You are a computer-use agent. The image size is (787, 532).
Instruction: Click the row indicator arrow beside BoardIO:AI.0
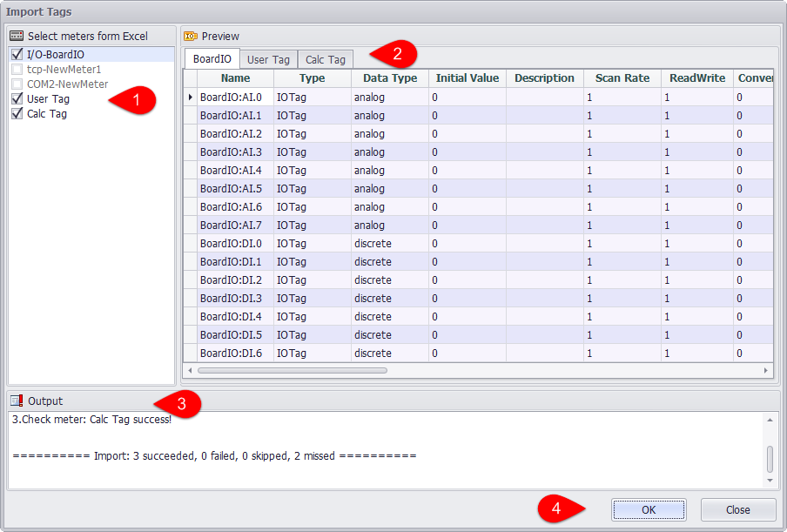pyautogui.click(x=191, y=97)
